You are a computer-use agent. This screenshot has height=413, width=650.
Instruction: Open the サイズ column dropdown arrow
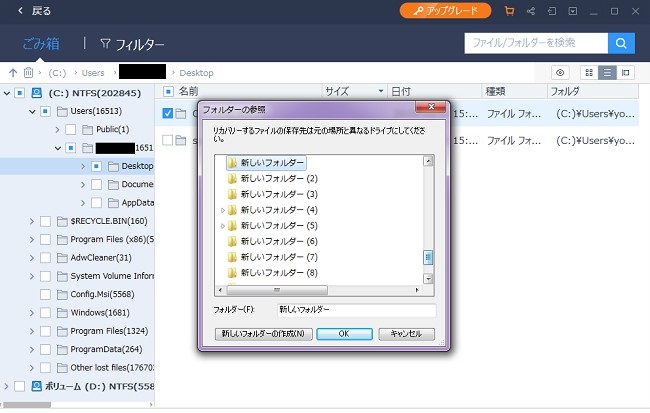(x=381, y=91)
